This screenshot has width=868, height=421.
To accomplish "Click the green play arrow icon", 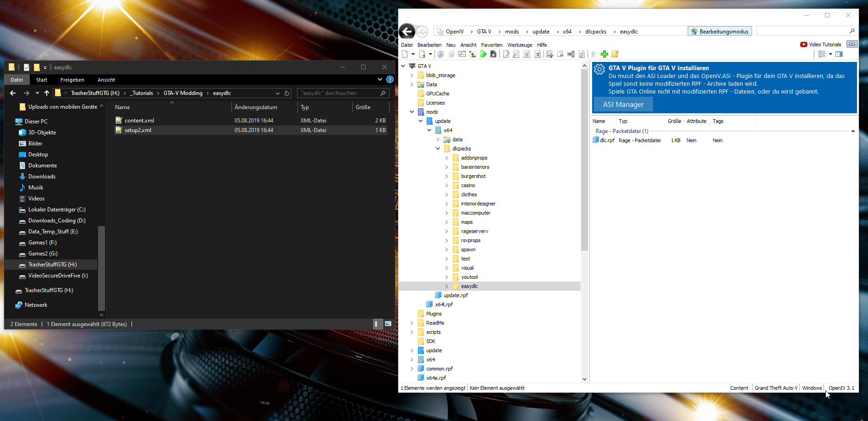I will [x=483, y=54].
